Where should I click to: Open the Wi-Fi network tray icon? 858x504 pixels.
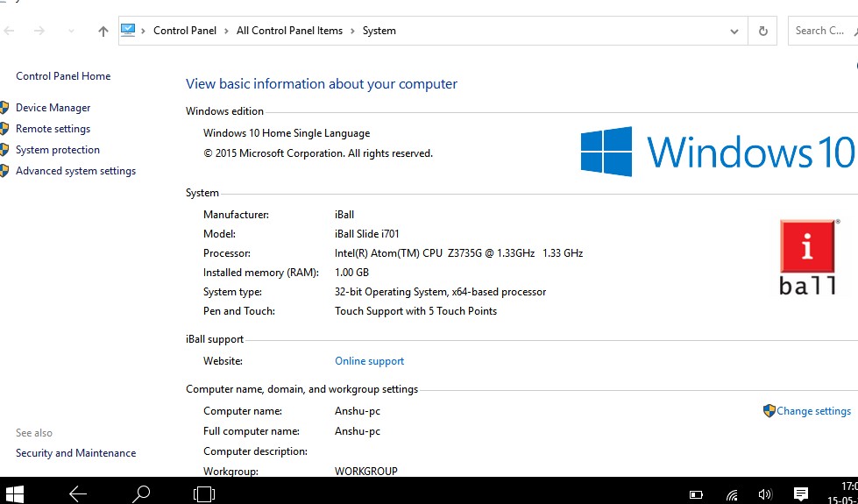(x=731, y=494)
